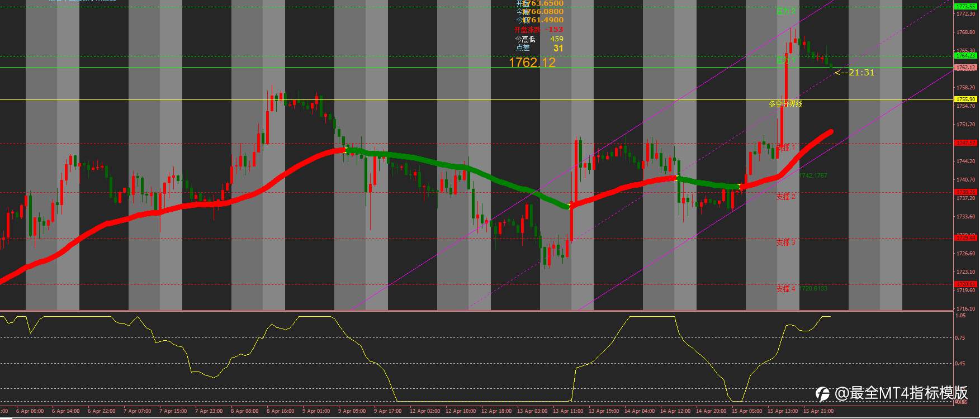Screen dimensions: 980x419
Task: Click the 6 Apr 06:00 time label
Action: point(30,411)
